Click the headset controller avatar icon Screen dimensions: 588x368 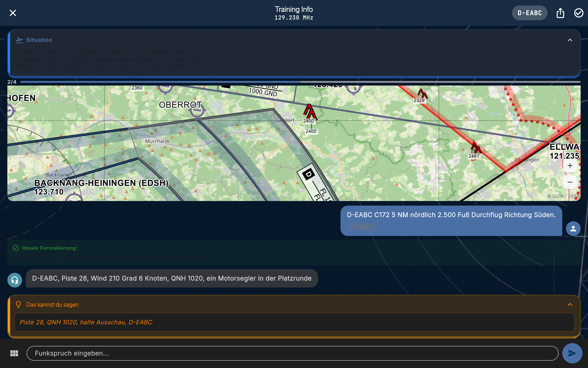point(14,280)
